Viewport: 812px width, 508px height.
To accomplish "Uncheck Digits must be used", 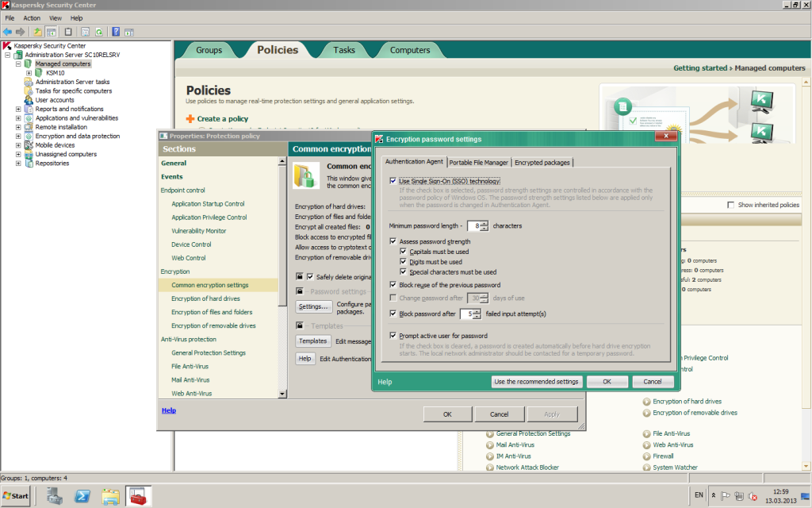I will pyautogui.click(x=404, y=262).
